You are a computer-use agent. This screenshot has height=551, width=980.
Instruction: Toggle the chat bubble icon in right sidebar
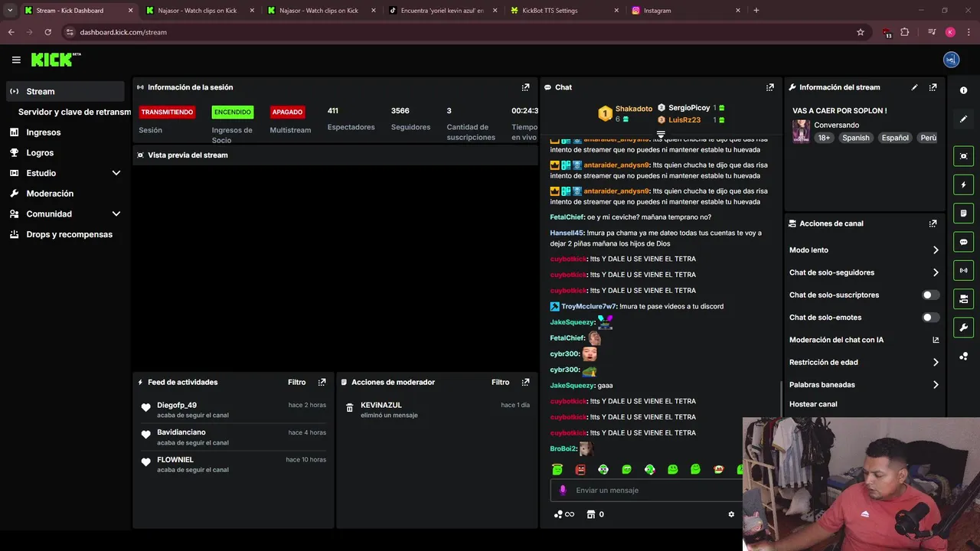[963, 242]
